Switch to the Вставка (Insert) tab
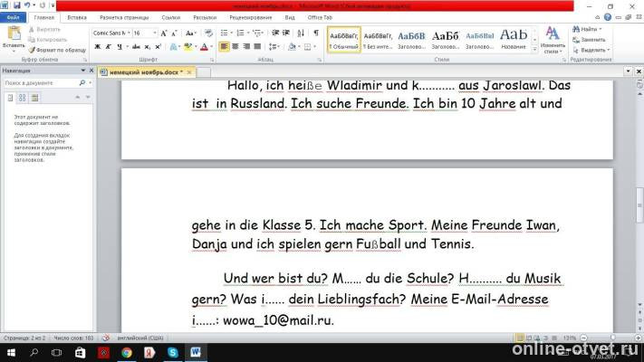Image resolution: width=644 pixels, height=362 pixels. [x=77, y=18]
